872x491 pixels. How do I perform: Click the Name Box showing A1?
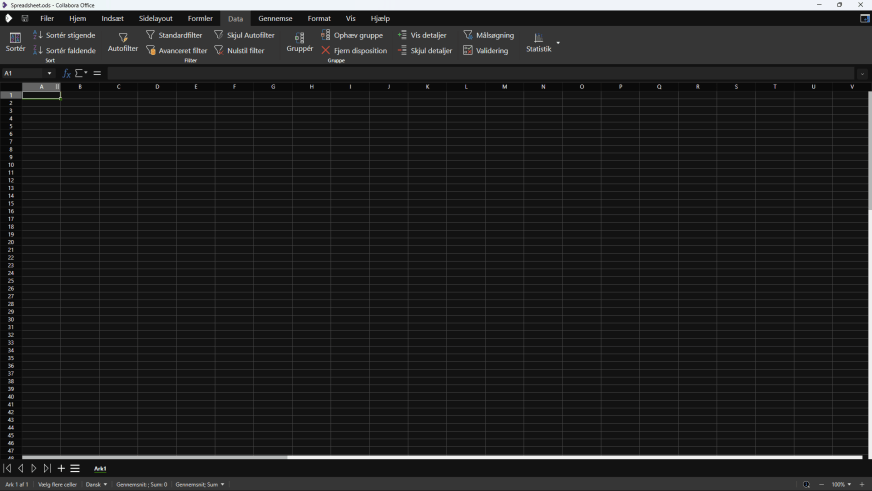[x=23, y=73]
